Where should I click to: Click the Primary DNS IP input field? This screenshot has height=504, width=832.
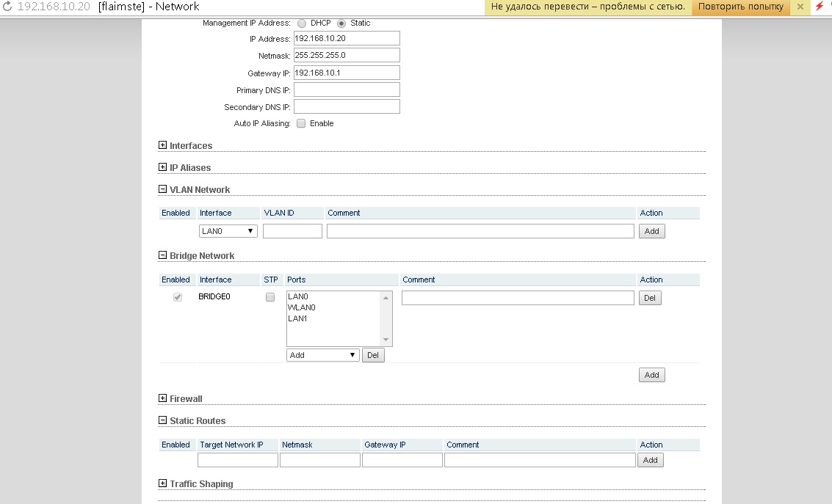[x=347, y=90]
